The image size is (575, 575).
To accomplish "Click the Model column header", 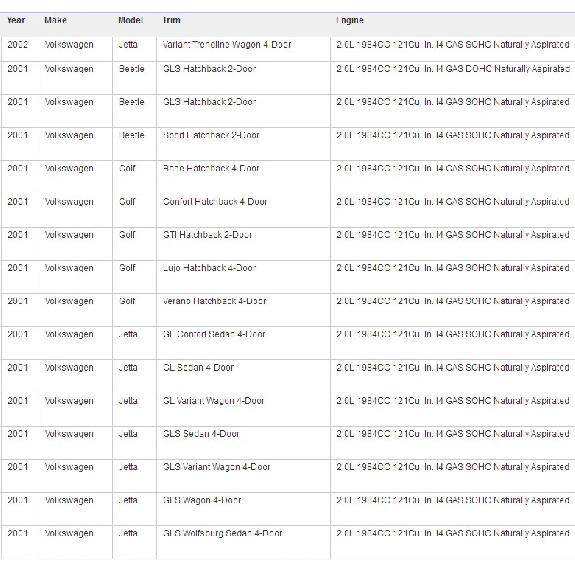I will pos(130,21).
